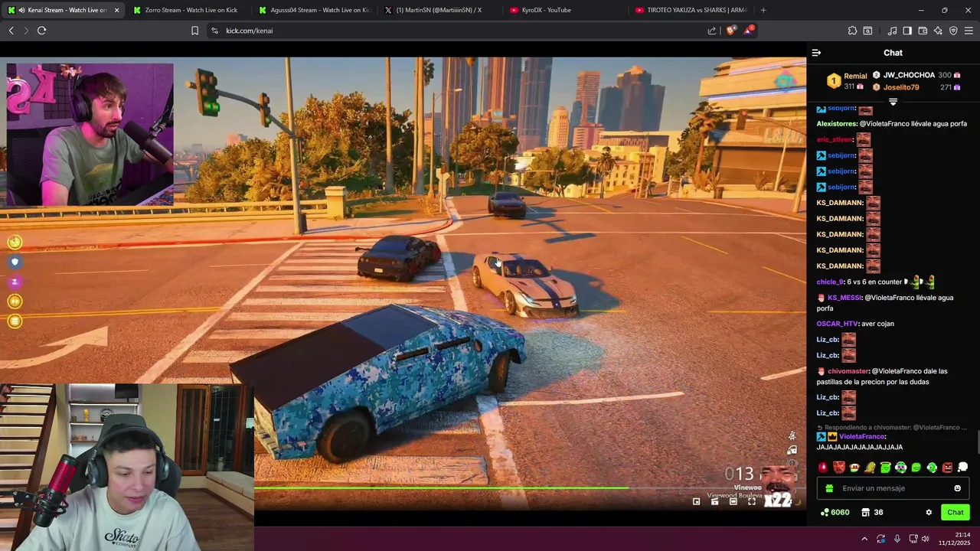This screenshot has height=551, width=980.
Task: Click the Alexistorres username in chat
Action: pos(837,124)
